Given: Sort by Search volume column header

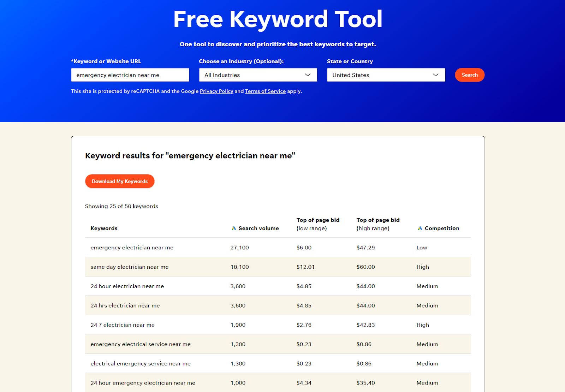Looking at the screenshot, I should pos(258,228).
